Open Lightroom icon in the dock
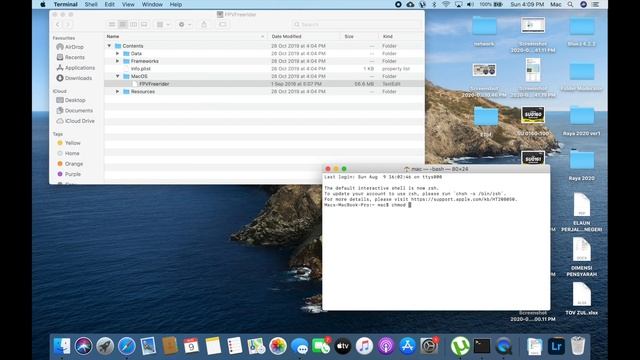This screenshot has width=640, height=360. pyautogui.click(x=556, y=346)
